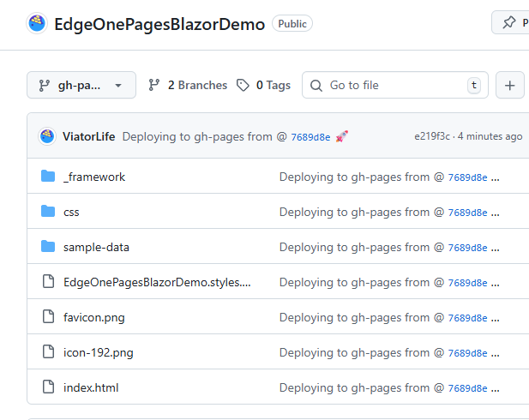
Task: Click the tag icon next to 0 Tags
Action: (x=243, y=85)
